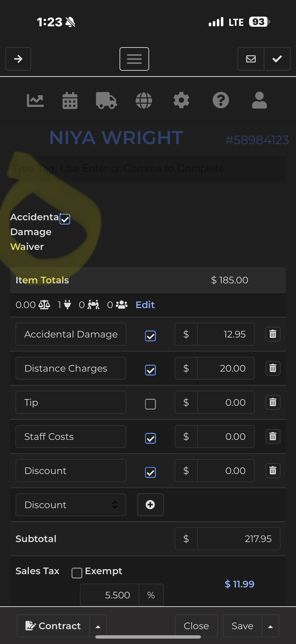
Task: Tap the help question mark icon
Action: point(221,100)
